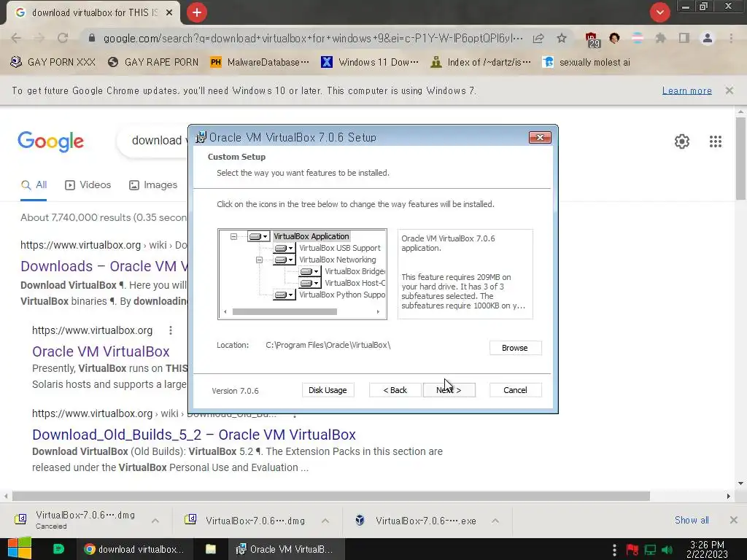Select VirtualBox USB Support in the tree
Viewport: 747px width, 560px height.
point(340,248)
